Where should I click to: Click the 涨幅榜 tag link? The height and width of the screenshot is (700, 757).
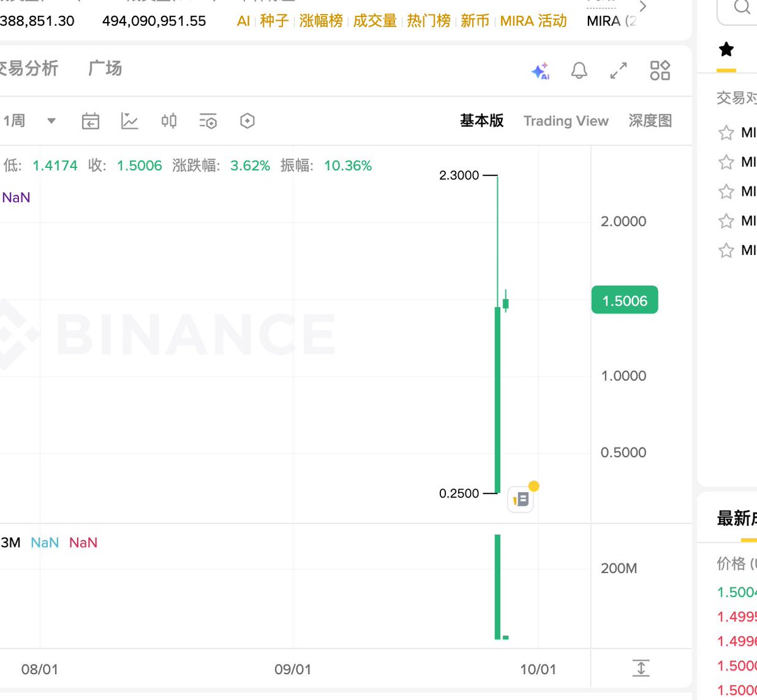pyautogui.click(x=321, y=21)
